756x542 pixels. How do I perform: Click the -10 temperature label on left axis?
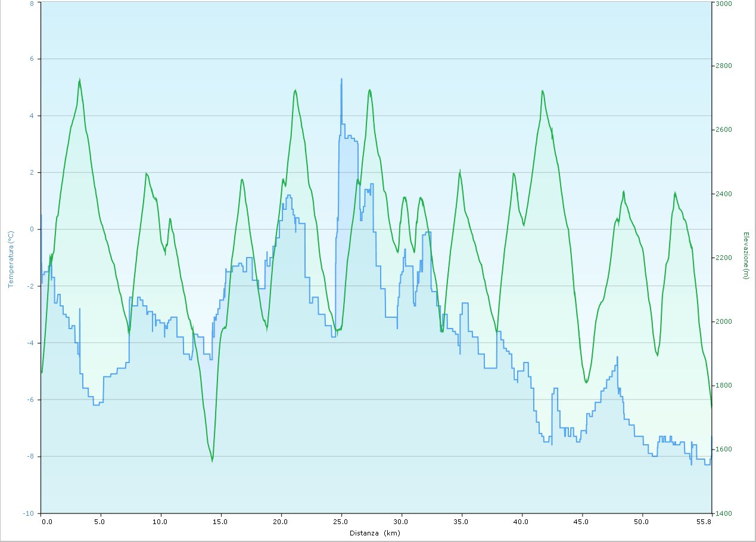[29, 513]
